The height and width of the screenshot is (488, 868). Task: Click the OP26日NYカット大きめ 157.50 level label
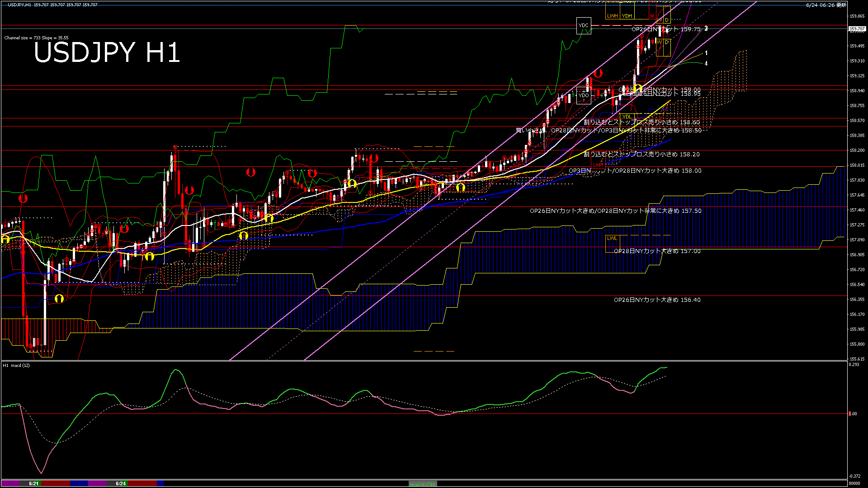[x=615, y=211]
